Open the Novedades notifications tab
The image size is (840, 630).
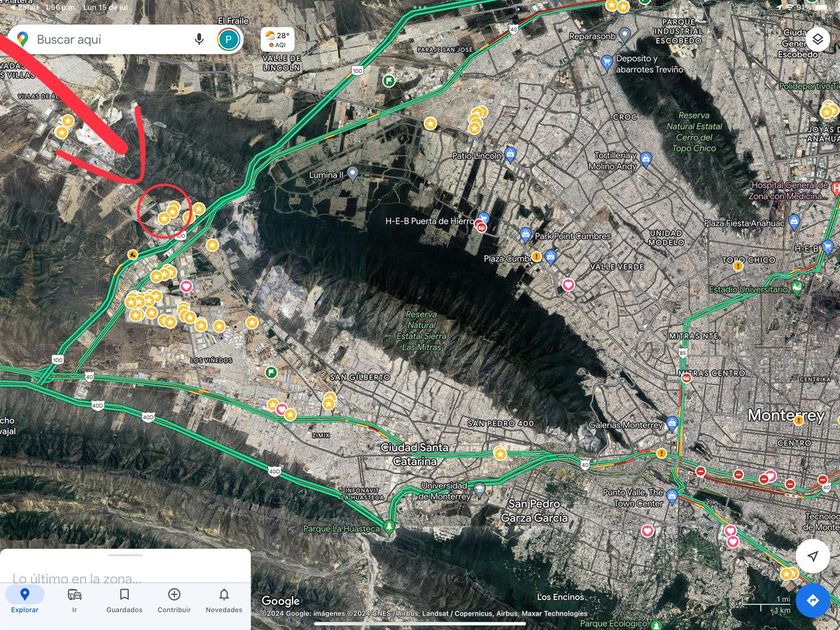coord(224,600)
